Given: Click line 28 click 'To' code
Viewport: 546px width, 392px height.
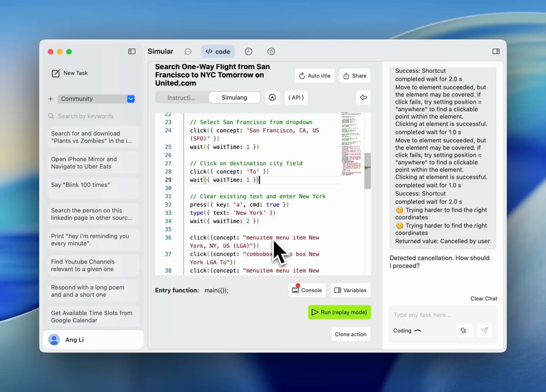Looking at the screenshot, I should (x=229, y=171).
